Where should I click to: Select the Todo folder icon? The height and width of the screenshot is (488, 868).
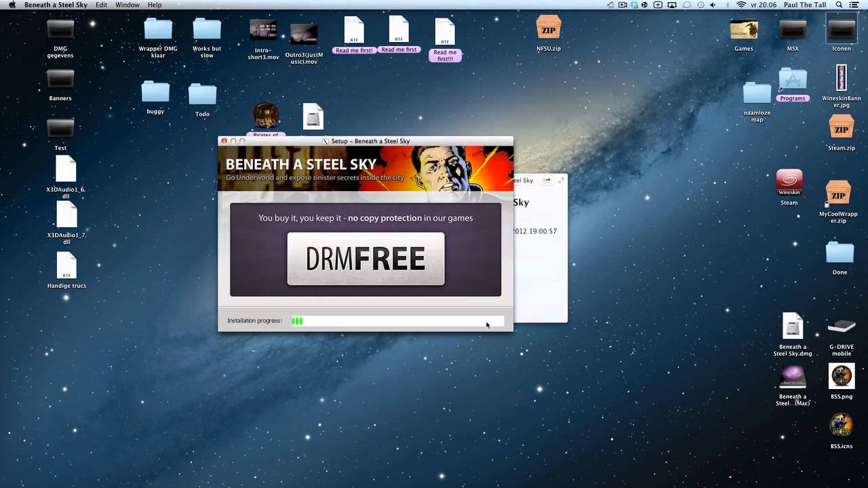coord(202,94)
